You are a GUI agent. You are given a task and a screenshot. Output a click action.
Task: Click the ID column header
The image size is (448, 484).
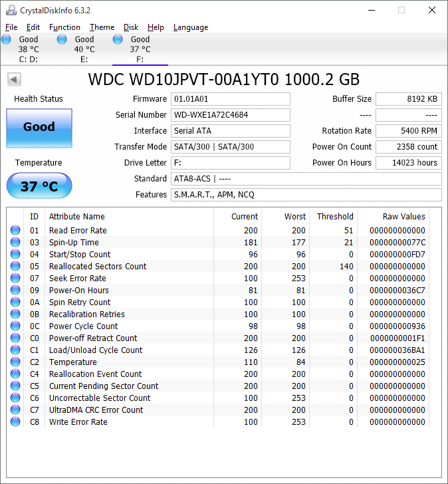pos(35,216)
